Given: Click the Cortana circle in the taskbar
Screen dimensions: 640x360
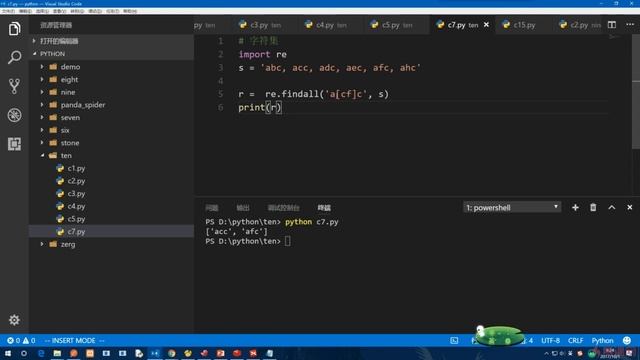Looking at the screenshot, I should pyautogui.click(x=24, y=353).
